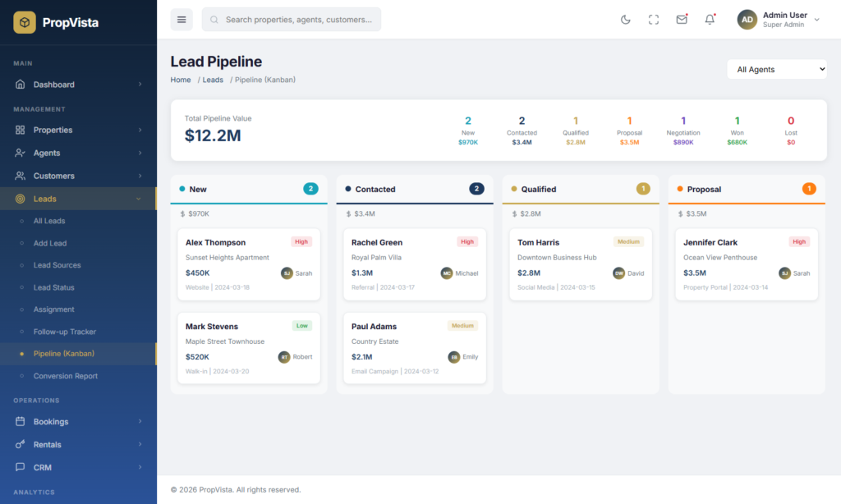Enter fullscreen using the expand icon
Viewport: 841px width, 504px height.
click(x=653, y=20)
